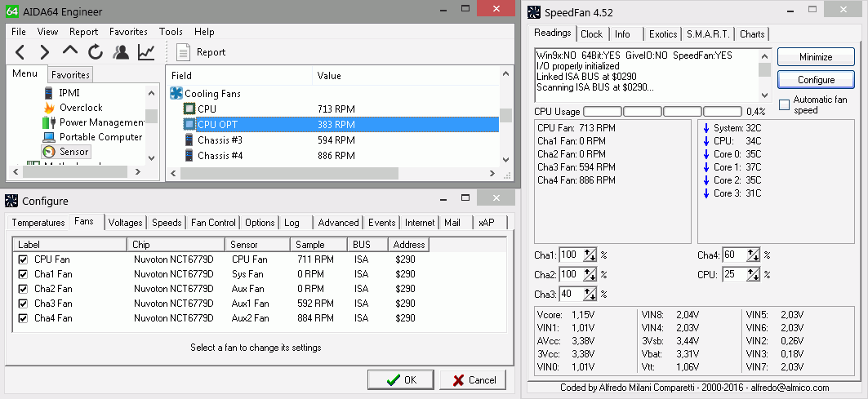Go back with AIDA64 left arrow

20,52
